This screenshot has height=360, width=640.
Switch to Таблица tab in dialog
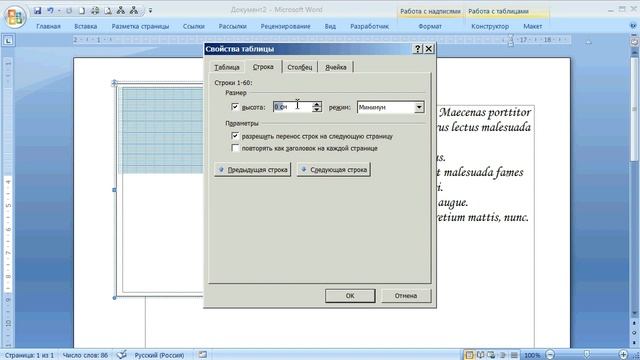click(x=227, y=67)
